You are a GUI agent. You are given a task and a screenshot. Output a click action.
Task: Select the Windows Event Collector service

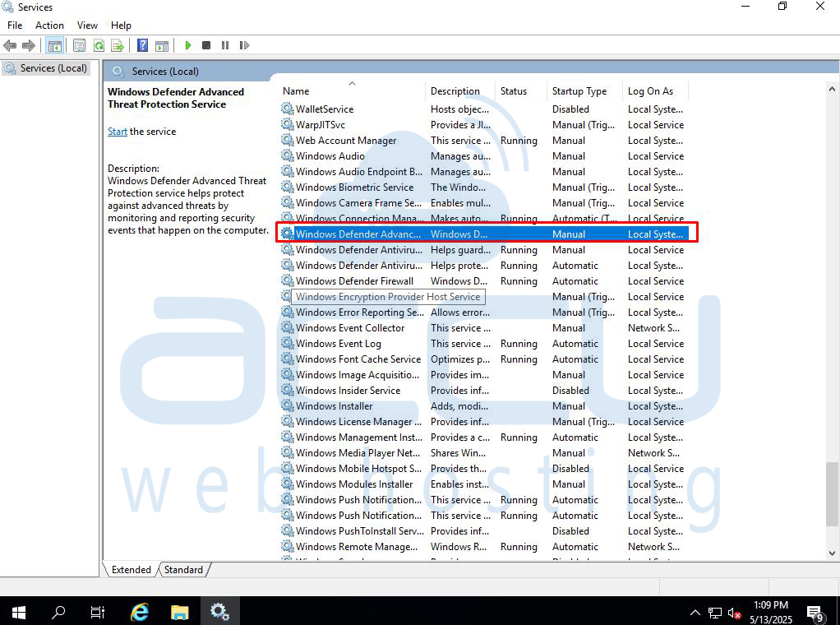(484, 328)
